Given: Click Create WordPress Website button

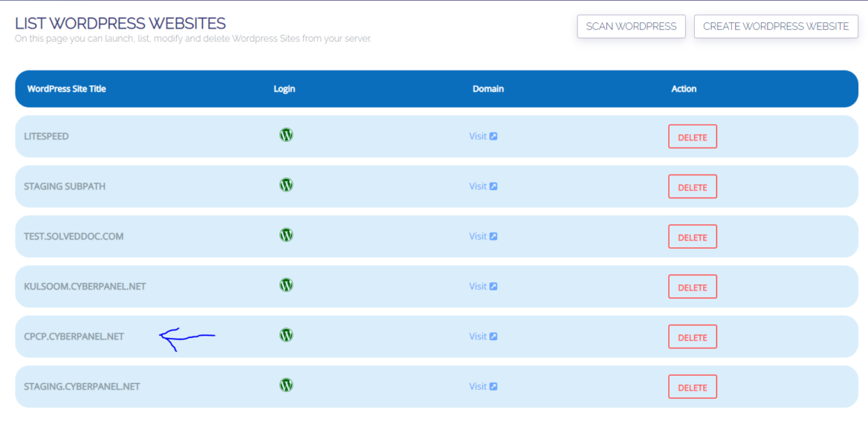Looking at the screenshot, I should pos(775,26).
